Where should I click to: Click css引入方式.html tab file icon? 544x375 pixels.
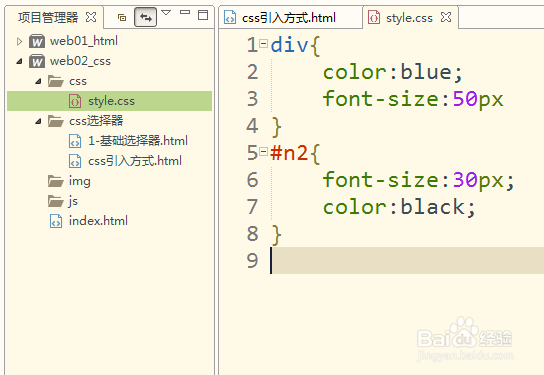230,17
